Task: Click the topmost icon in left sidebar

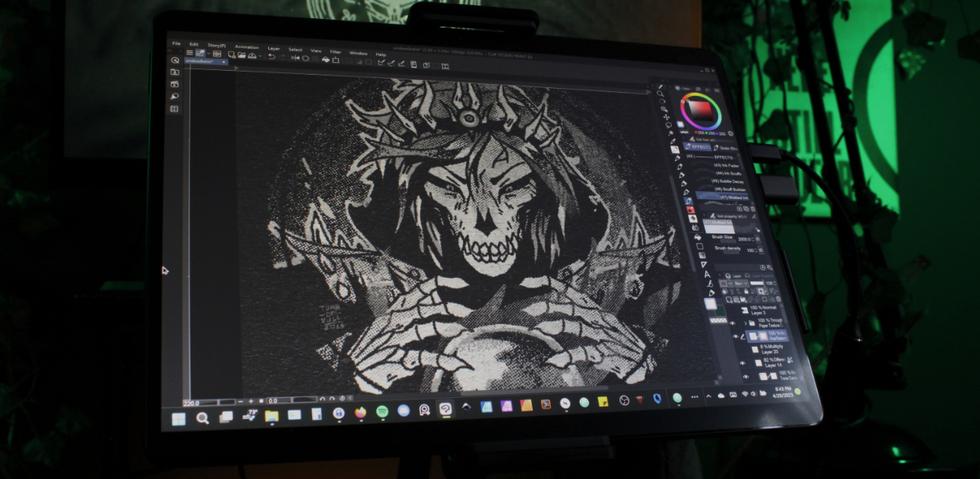Action: pos(175,60)
